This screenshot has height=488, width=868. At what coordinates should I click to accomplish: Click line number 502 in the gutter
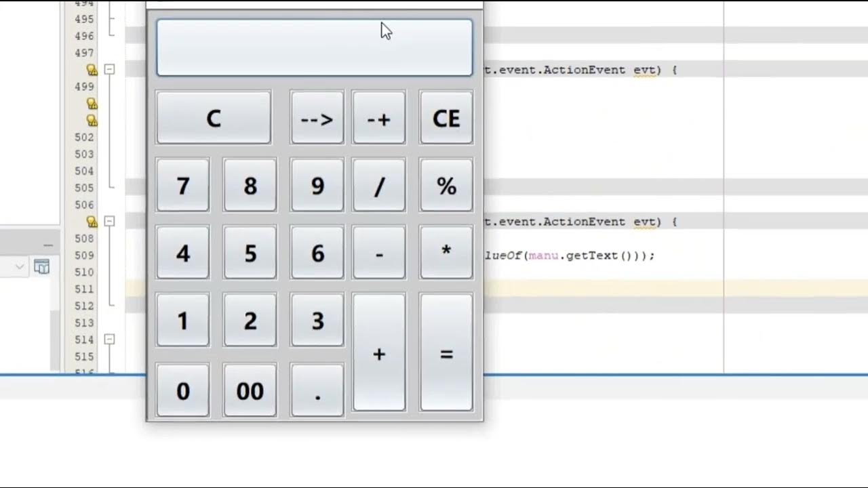[84, 137]
